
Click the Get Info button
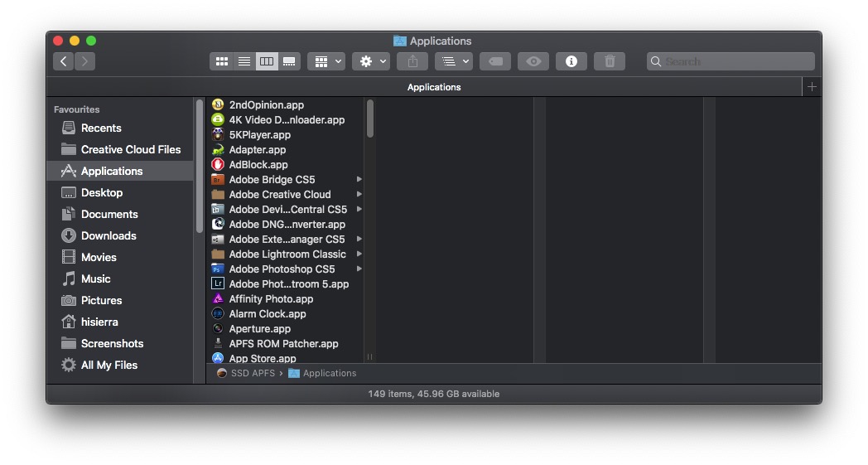pos(571,61)
